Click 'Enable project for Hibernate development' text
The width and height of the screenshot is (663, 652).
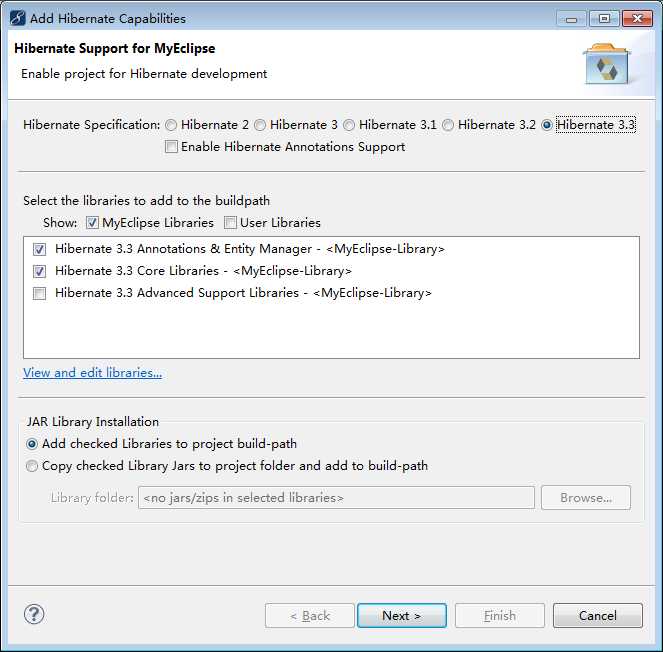[144, 74]
